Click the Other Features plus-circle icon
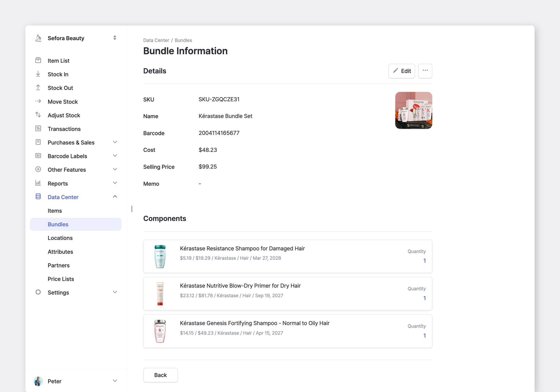 click(38, 169)
